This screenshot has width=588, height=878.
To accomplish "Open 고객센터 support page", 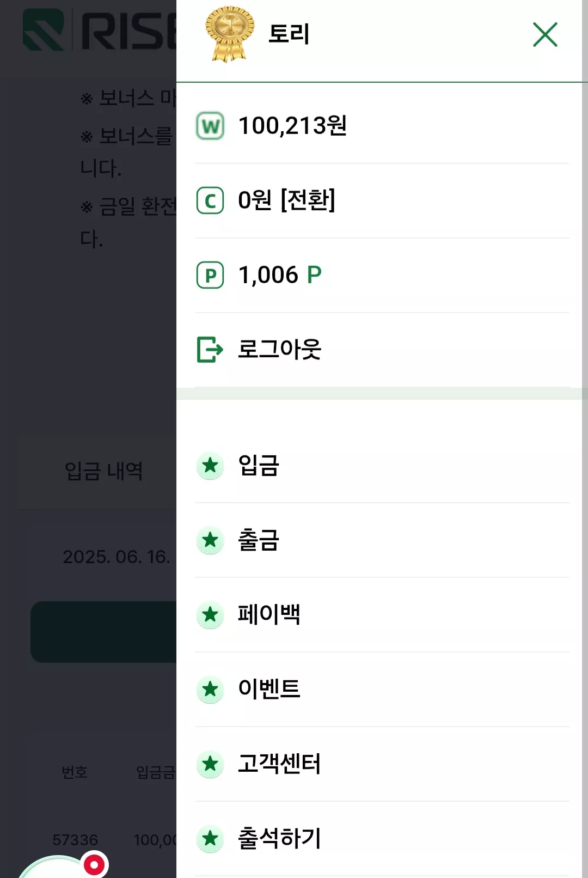I will (382, 764).
